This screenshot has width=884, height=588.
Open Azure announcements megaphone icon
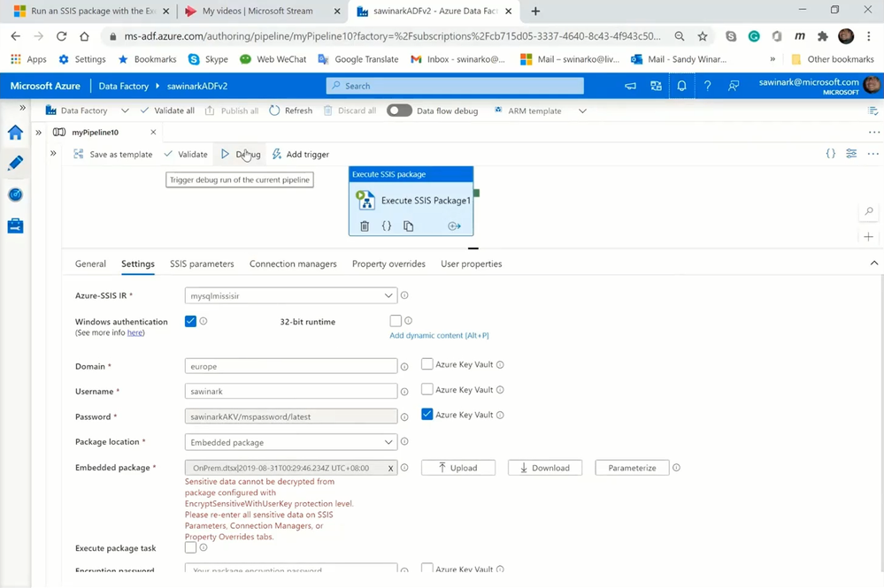point(630,86)
